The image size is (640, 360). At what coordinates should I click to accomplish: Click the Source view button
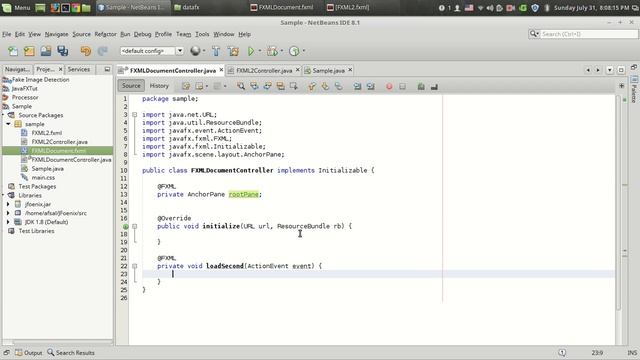click(131, 86)
